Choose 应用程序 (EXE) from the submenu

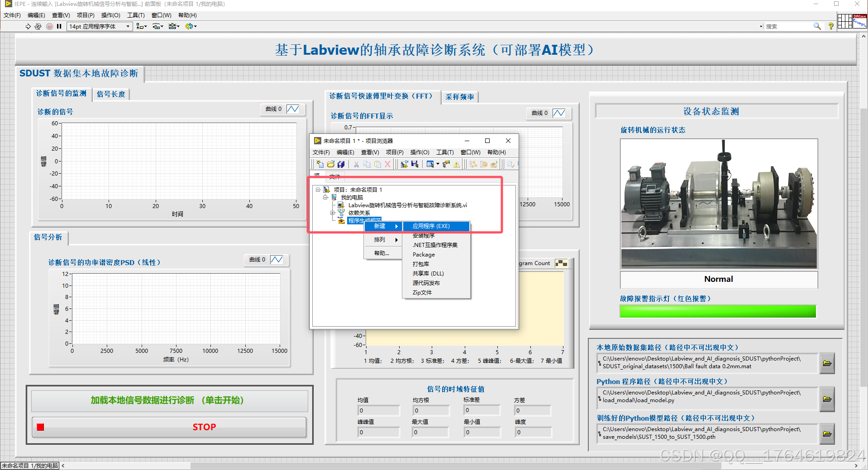(x=436, y=226)
